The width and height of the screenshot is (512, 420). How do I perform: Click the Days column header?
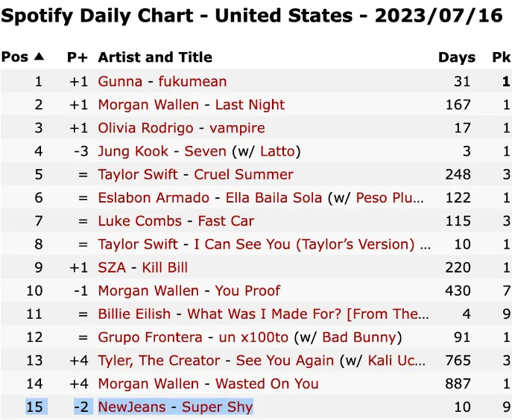click(456, 57)
